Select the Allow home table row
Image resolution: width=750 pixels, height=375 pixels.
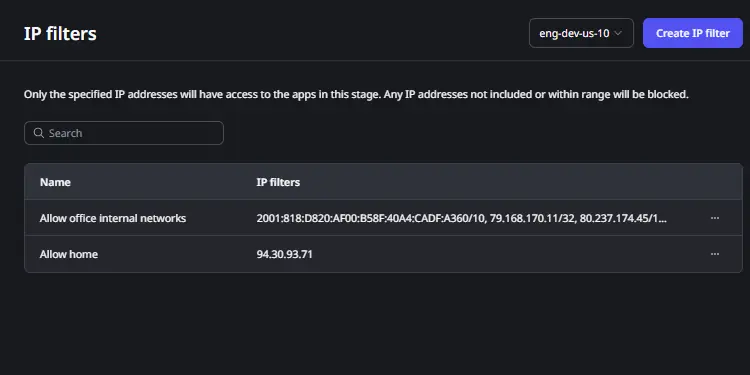(383, 254)
